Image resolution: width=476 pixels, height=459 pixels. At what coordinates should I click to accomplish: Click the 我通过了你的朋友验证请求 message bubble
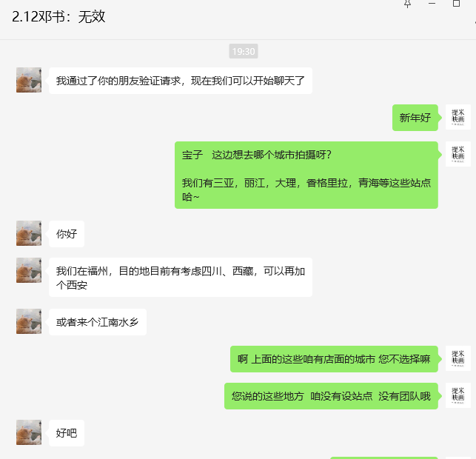click(x=181, y=81)
